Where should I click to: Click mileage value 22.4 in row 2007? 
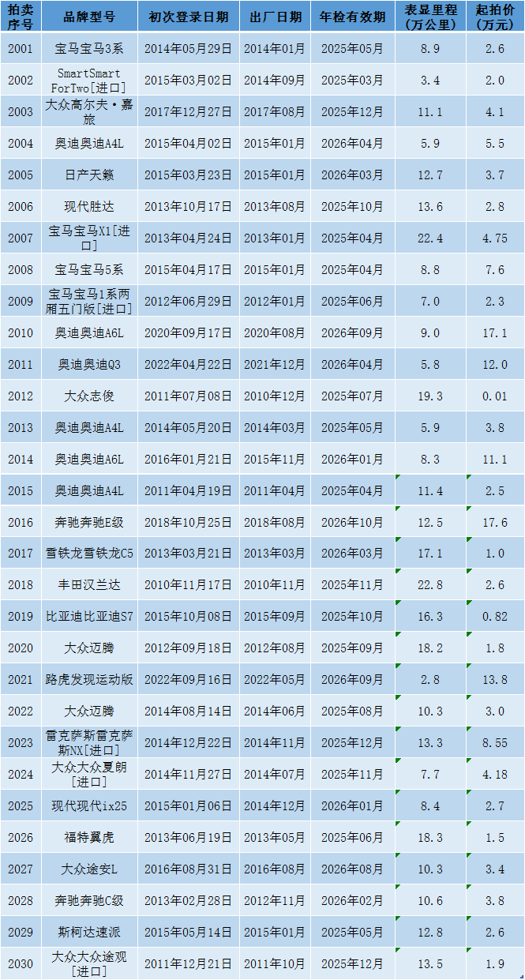[430, 238]
